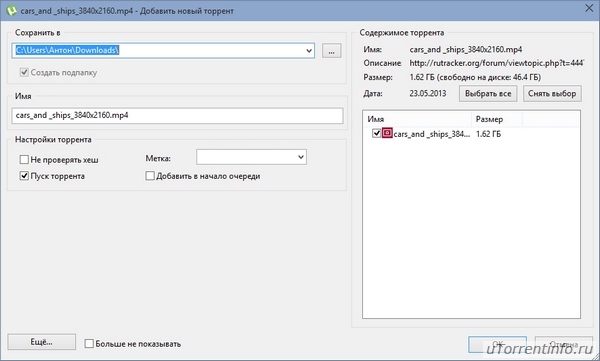Viewport: 600px width, 361px height.
Task: Tick Больше не показывать checkbox
Action: 89,343
